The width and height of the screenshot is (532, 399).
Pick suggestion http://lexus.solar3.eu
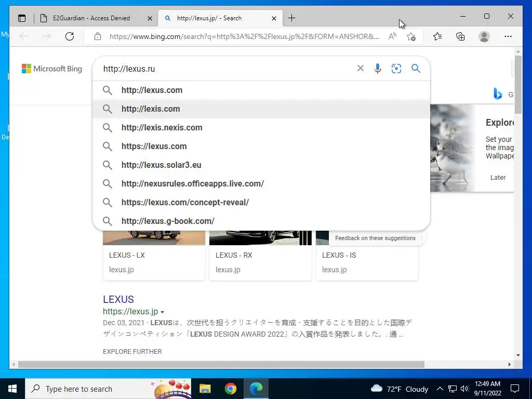click(261, 165)
